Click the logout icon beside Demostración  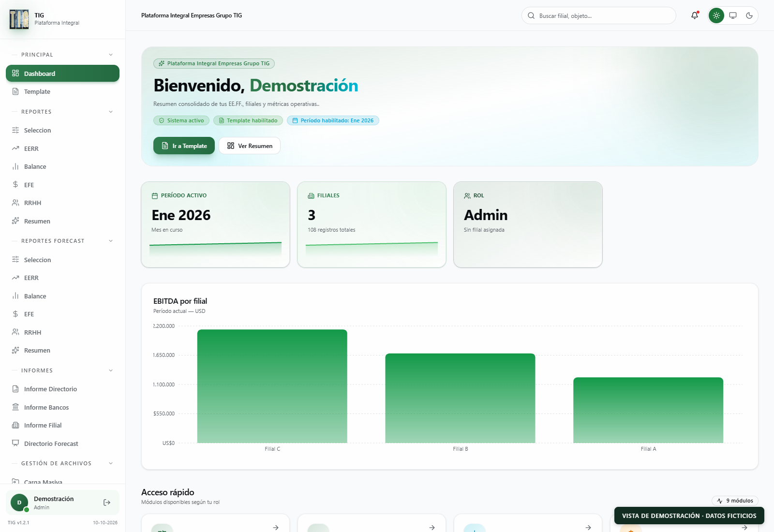click(x=107, y=502)
